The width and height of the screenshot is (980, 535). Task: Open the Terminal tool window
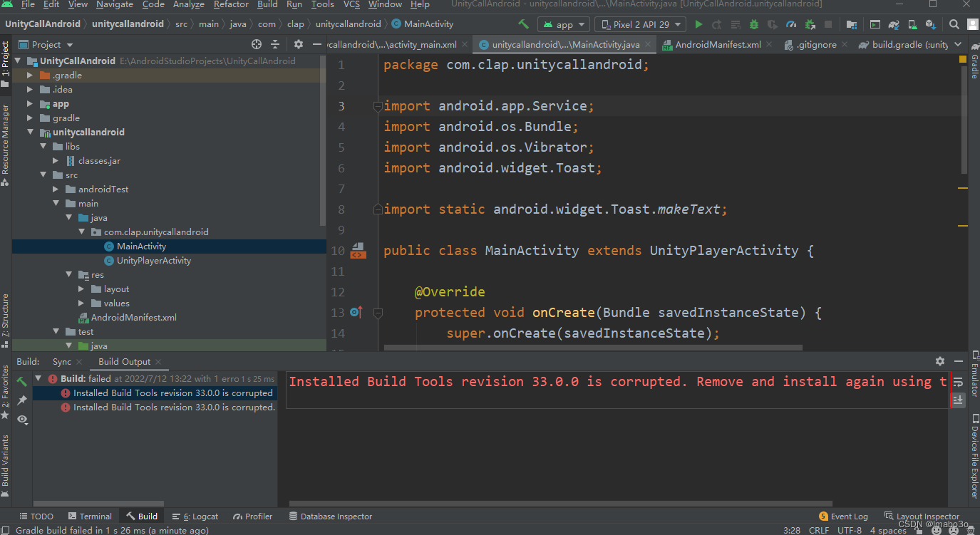(90, 516)
